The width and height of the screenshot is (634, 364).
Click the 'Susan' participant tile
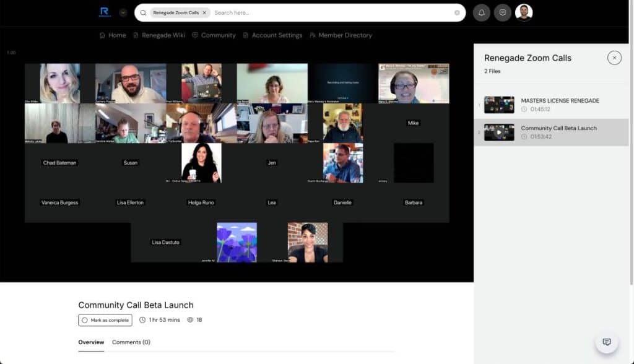[131, 163]
